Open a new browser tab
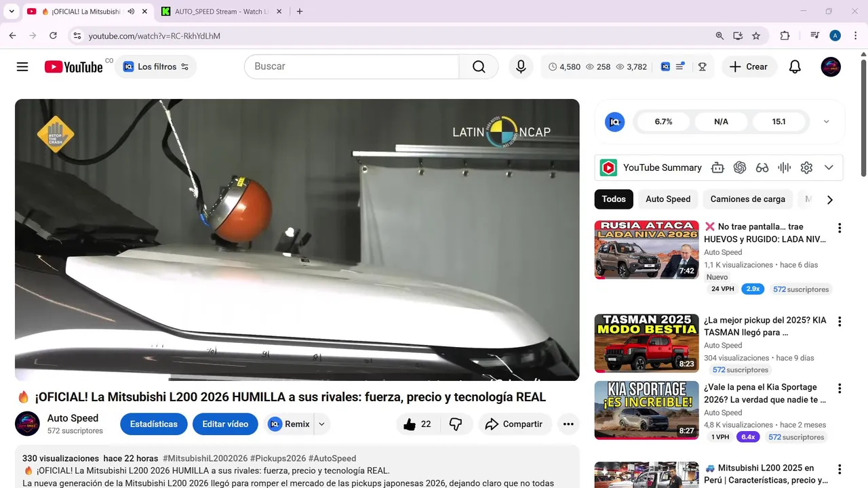 click(x=300, y=12)
